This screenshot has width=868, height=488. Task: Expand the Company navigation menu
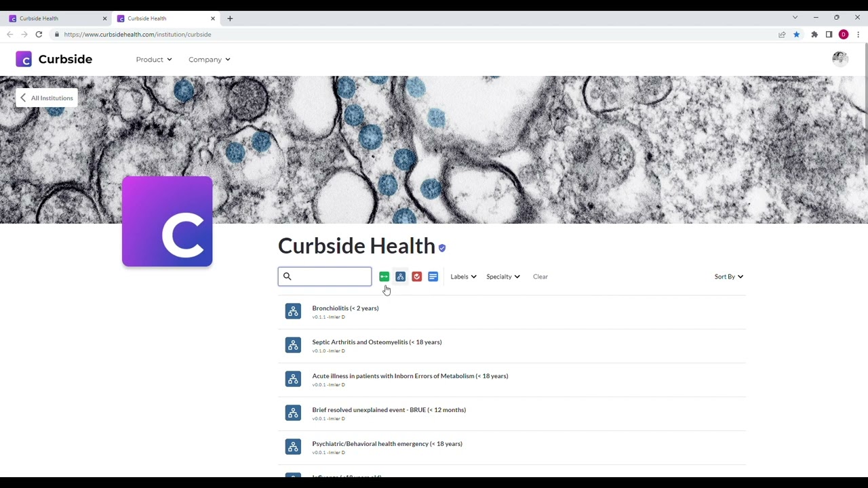[x=209, y=60]
